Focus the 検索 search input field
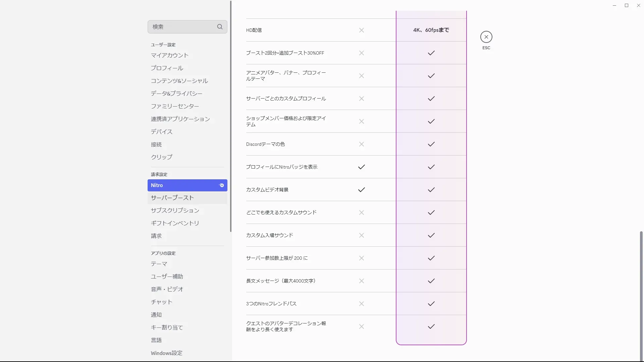The width and height of the screenshot is (644, 362). [x=181, y=27]
